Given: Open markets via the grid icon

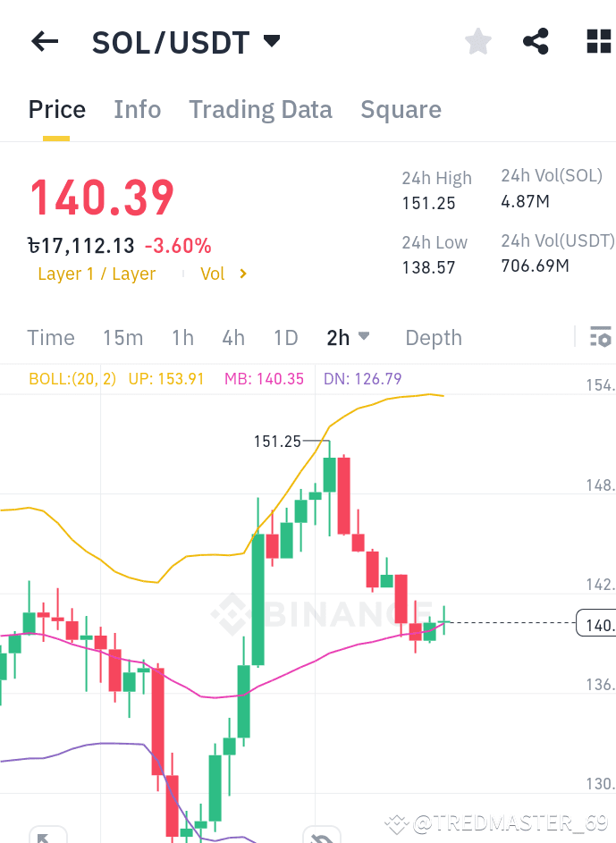Looking at the screenshot, I should pos(598,41).
